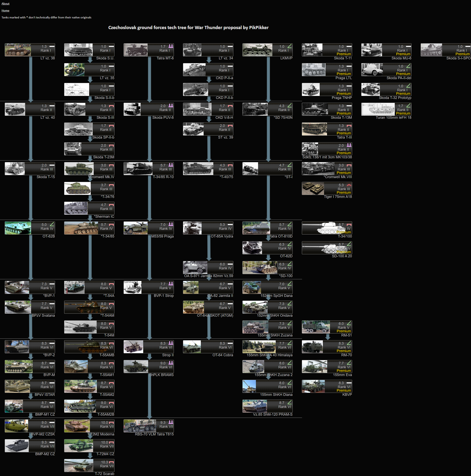The width and height of the screenshot is (471, 476).
Task: Open the BMP-M2 CZ render thumbnail
Action: tap(17, 446)
